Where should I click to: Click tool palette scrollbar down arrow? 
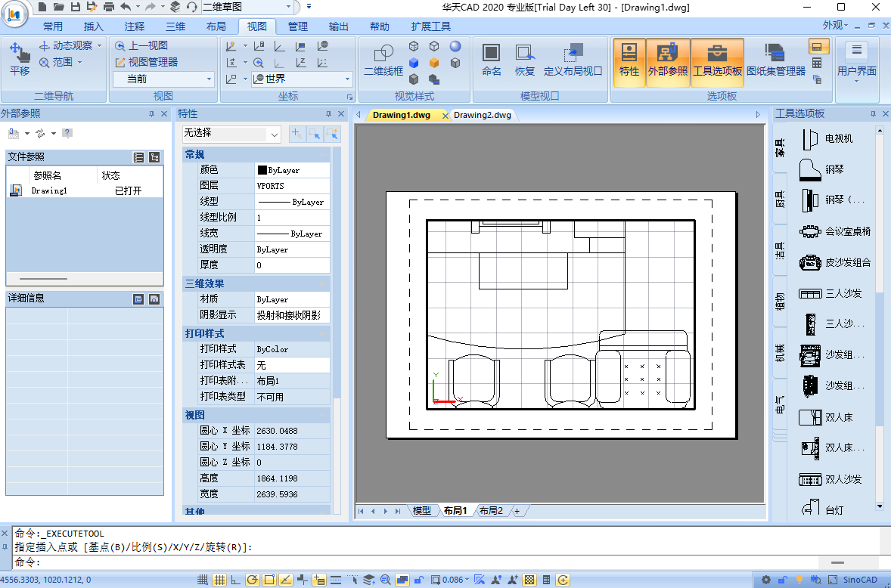(x=880, y=506)
